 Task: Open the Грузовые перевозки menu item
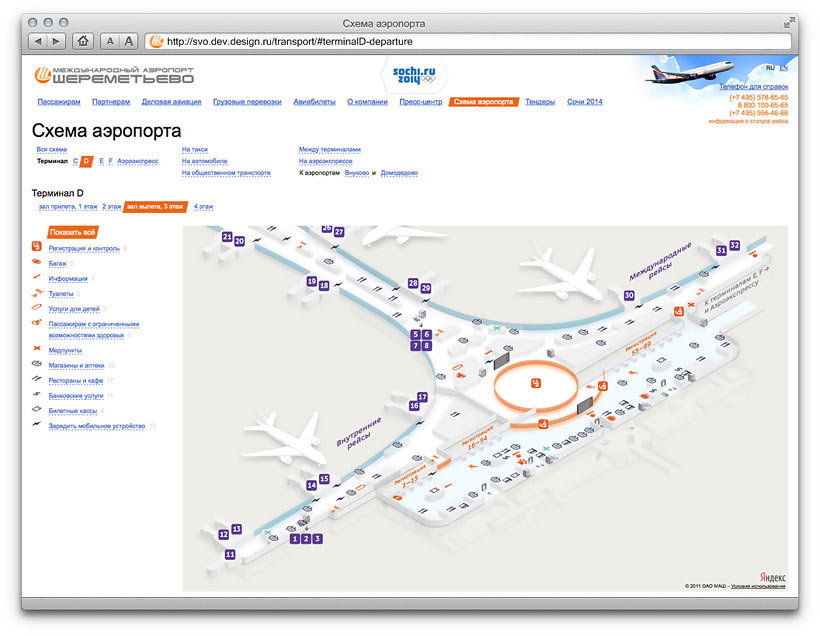coord(247,101)
